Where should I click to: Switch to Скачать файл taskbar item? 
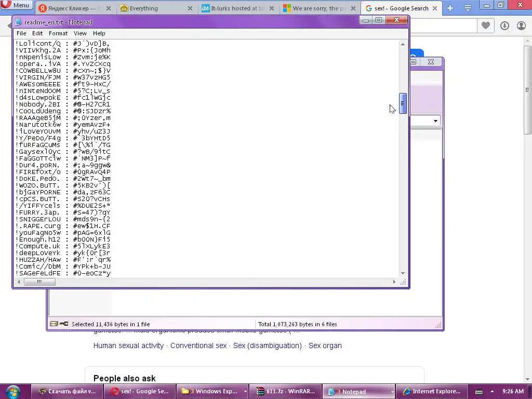pos(67,391)
